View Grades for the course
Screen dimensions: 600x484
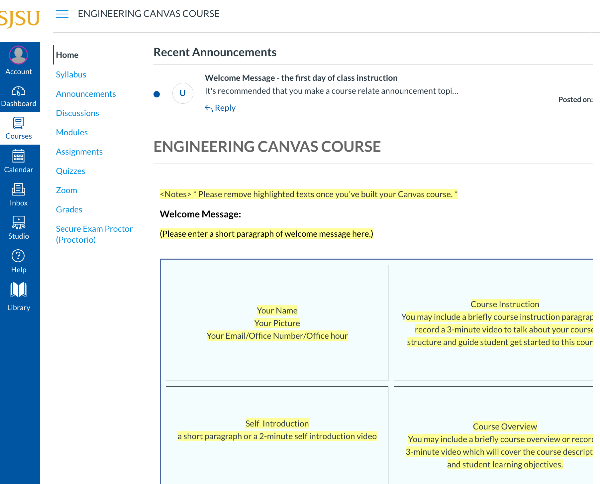tap(69, 210)
